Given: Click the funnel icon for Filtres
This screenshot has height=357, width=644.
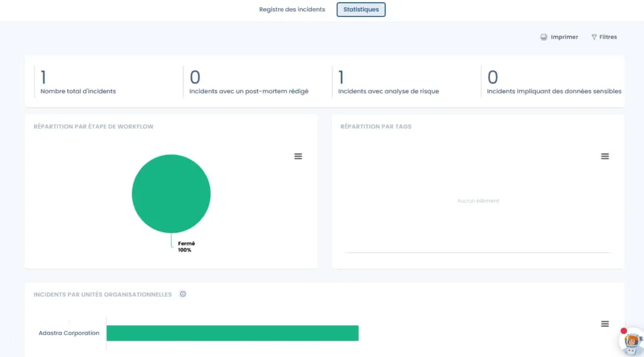Looking at the screenshot, I should point(594,37).
